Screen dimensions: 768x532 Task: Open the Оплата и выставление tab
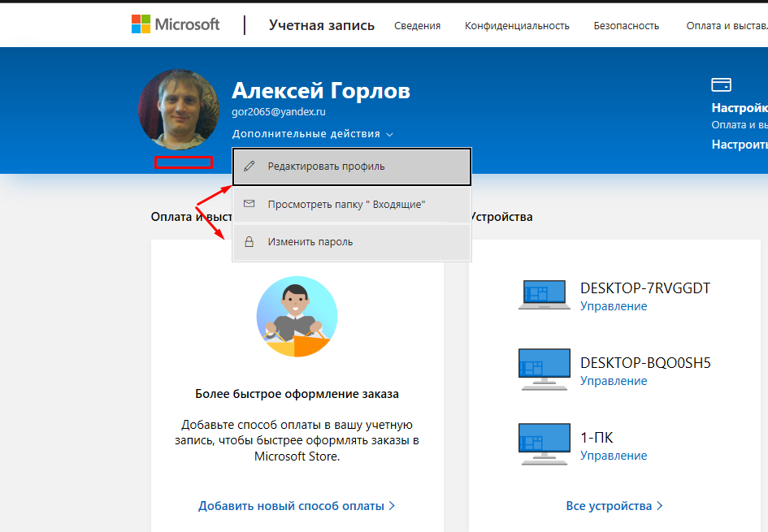(727, 25)
